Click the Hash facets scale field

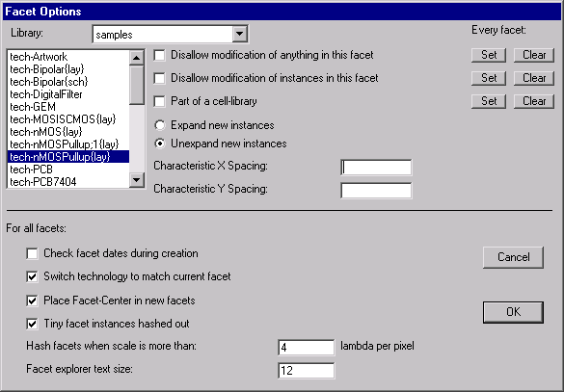[x=307, y=348]
